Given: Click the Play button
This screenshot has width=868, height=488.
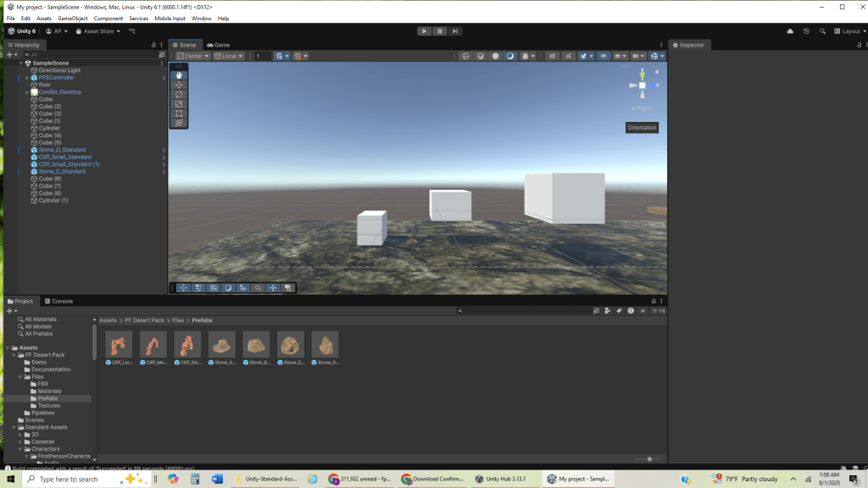Looking at the screenshot, I should (424, 31).
